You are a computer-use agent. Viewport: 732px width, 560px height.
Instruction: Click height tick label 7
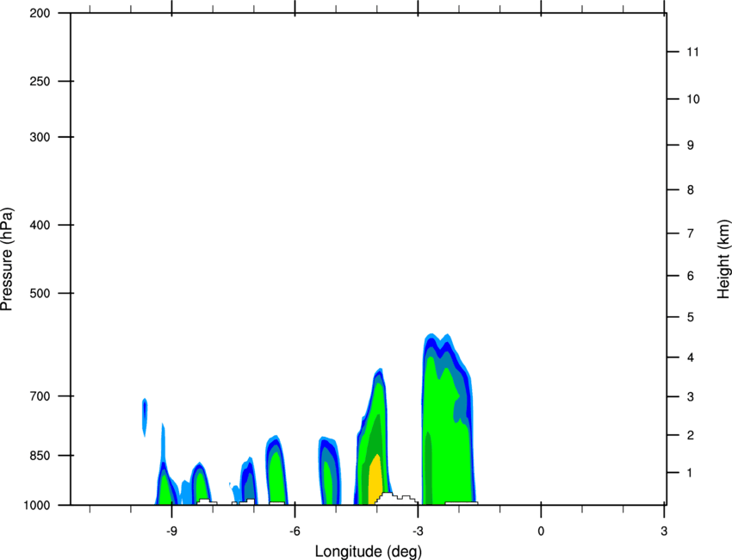[x=691, y=233]
